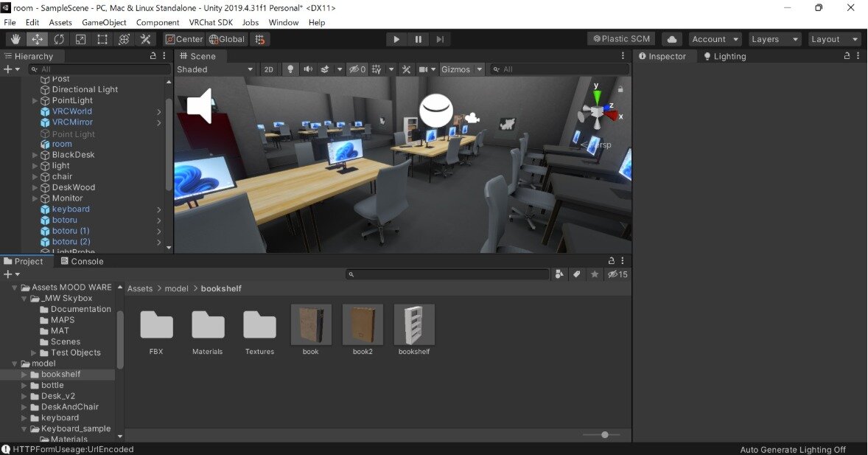Image resolution: width=868 pixels, height=455 pixels.
Task: Open cloud services icon
Action: (671, 39)
